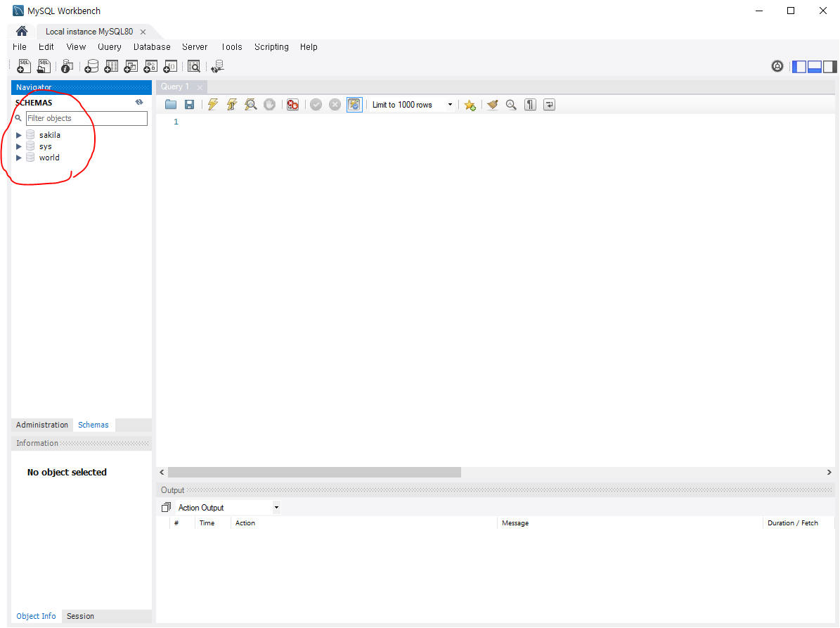This screenshot has height=628, width=840.
Task: Commit transaction checkmark icon
Action: 316,105
